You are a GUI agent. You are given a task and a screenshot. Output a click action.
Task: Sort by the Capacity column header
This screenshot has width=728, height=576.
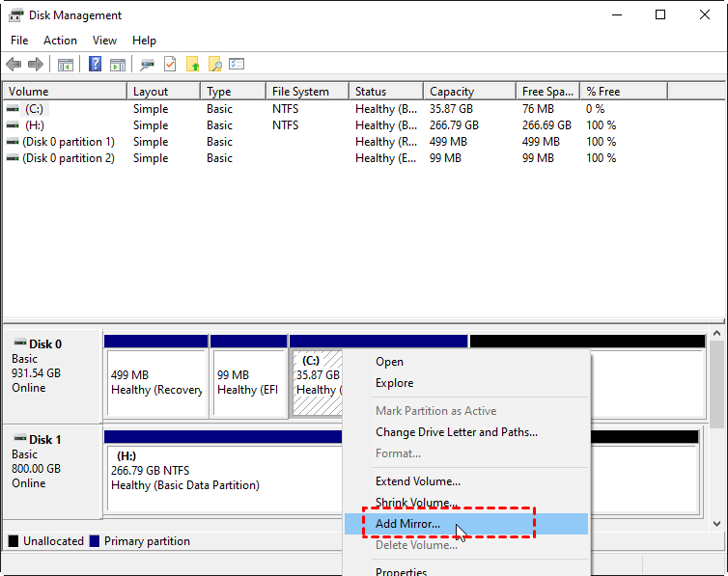[x=470, y=92]
